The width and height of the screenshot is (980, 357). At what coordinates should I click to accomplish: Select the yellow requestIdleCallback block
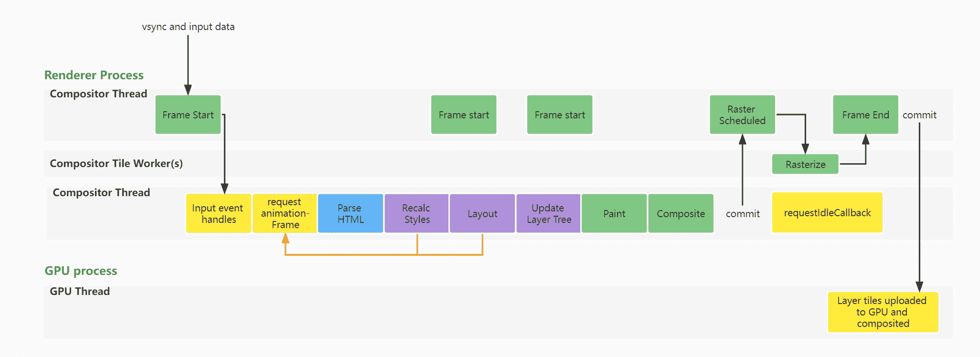click(827, 213)
